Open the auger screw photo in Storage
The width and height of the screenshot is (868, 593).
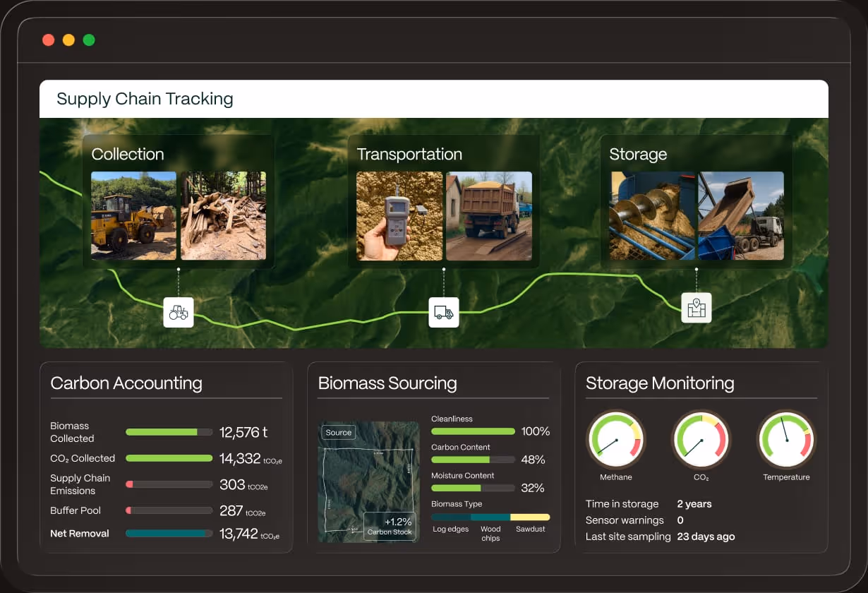click(652, 215)
